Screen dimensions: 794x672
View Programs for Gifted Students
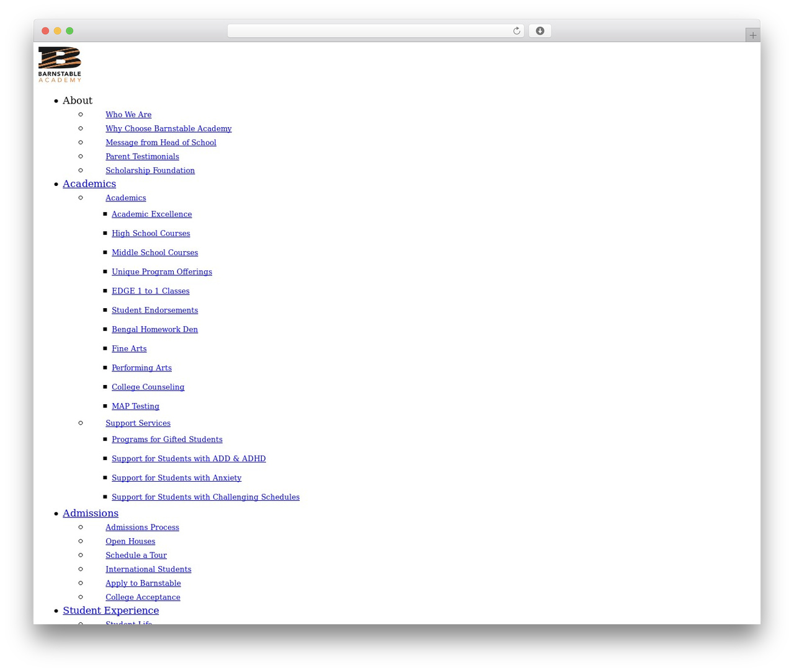pyautogui.click(x=167, y=440)
